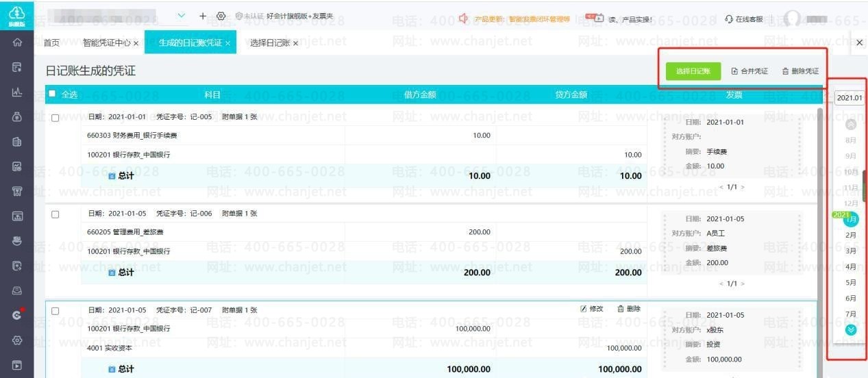
Task: Select 12月 in the month timeline
Action: [851, 203]
